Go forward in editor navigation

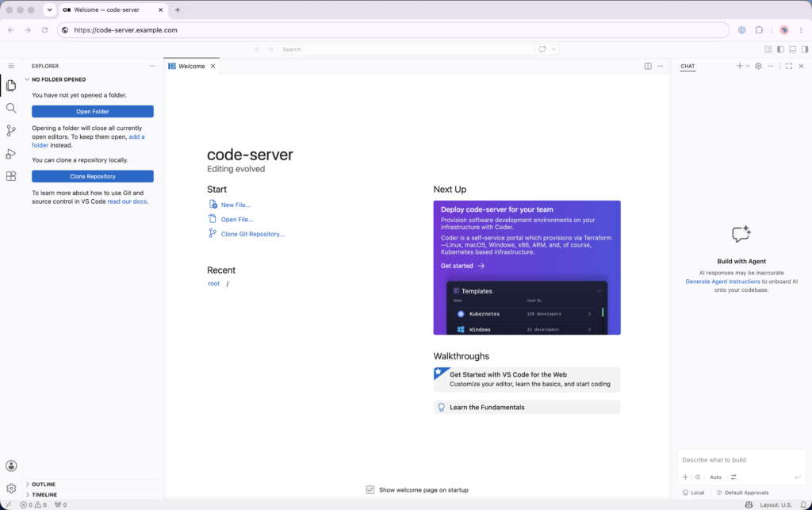270,49
